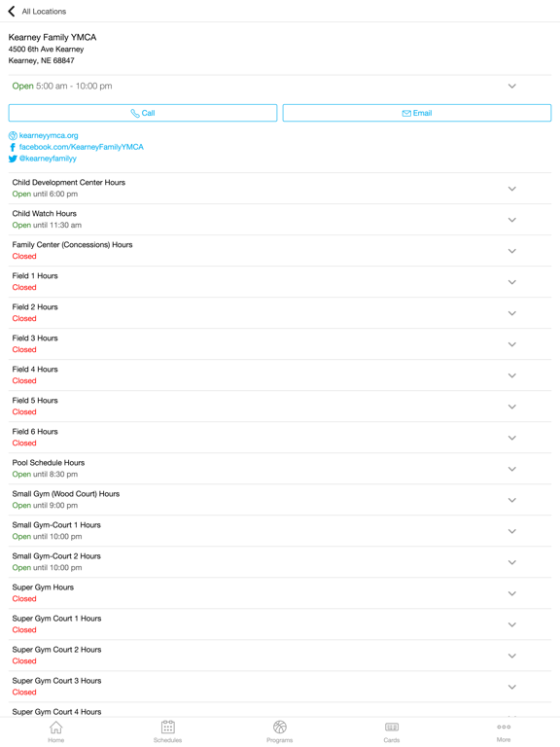Expand Family Center (Concessions) Hours chevron
The height and width of the screenshot is (747, 560).
[512, 251]
